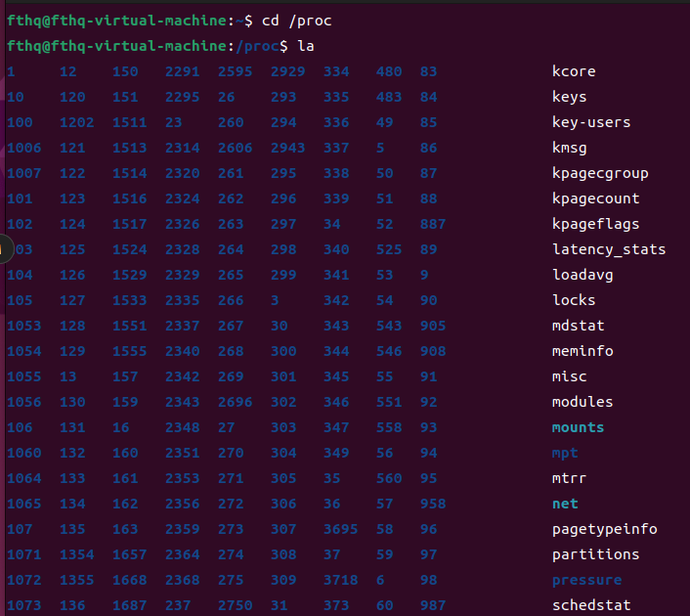This screenshot has width=690, height=616.
Task: Select the blue 'mpt' directory
Action: [x=565, y=453]
